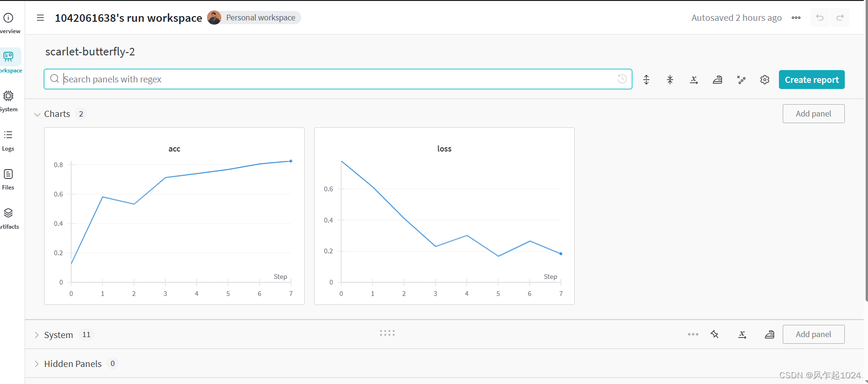Collapse all sections icon in toolbar
Image resolution: width=868 pixels, height=384 pixels.
pyautogui.click(x=670, y=80)
